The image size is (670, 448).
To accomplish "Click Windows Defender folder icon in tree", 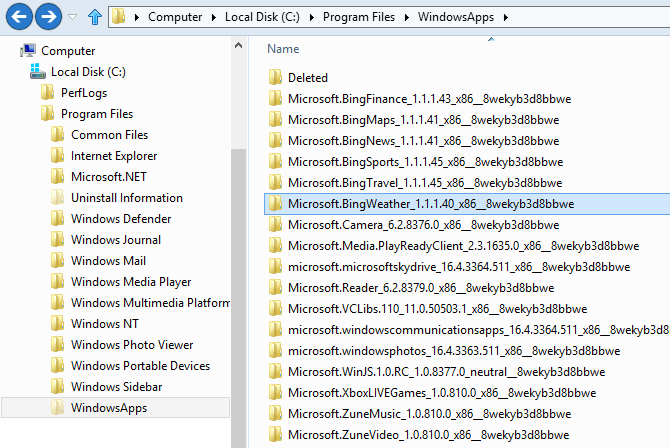I will [x=57, y=218].
